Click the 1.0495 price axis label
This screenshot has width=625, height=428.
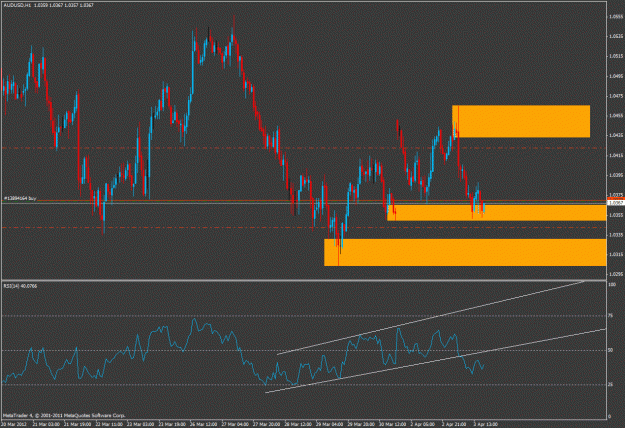coord(616,76)
